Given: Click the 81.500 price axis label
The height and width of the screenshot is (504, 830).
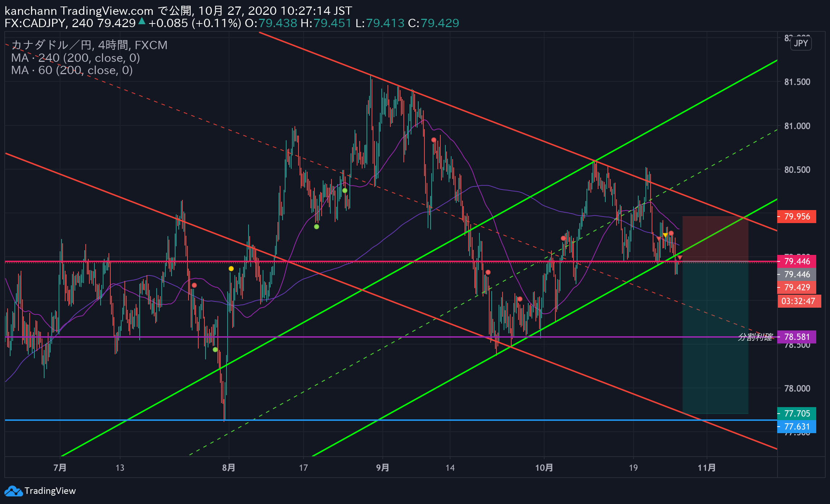Looking at the screenshot, I should point(797,82).
